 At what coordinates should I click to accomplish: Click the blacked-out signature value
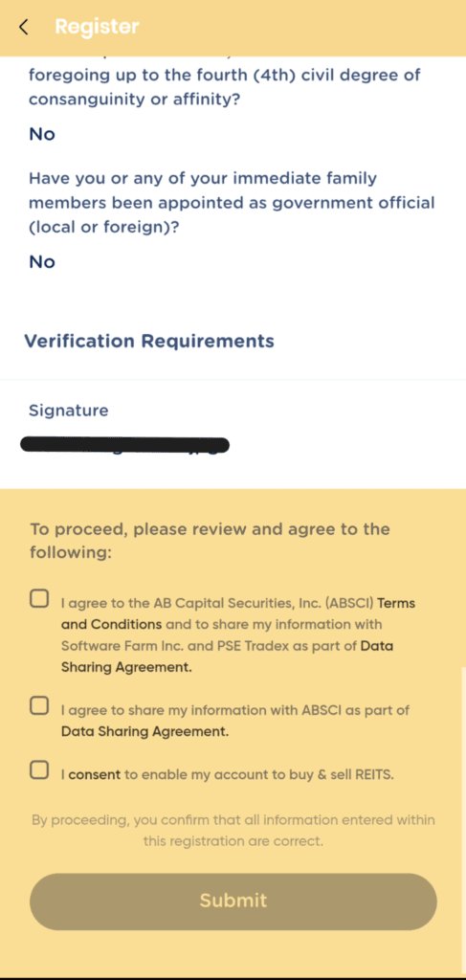[125, 446]
